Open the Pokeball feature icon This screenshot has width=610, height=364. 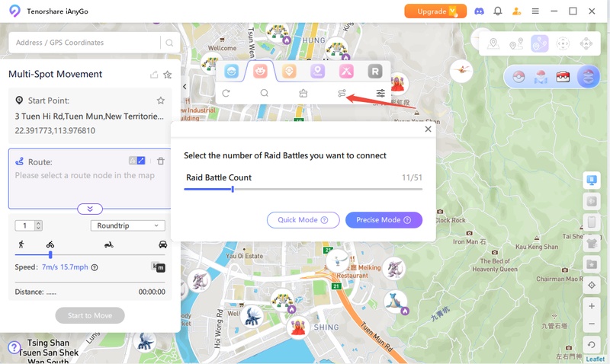click(x=518, y=77)
